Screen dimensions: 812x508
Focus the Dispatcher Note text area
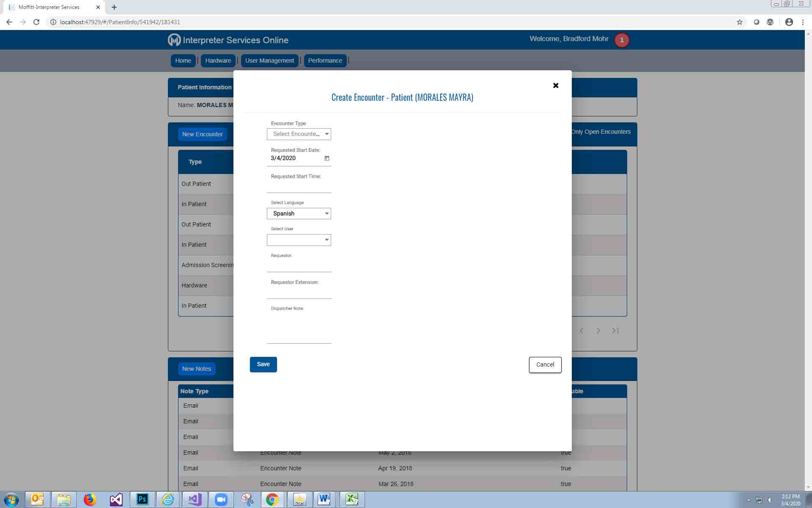tap(299, 328)
